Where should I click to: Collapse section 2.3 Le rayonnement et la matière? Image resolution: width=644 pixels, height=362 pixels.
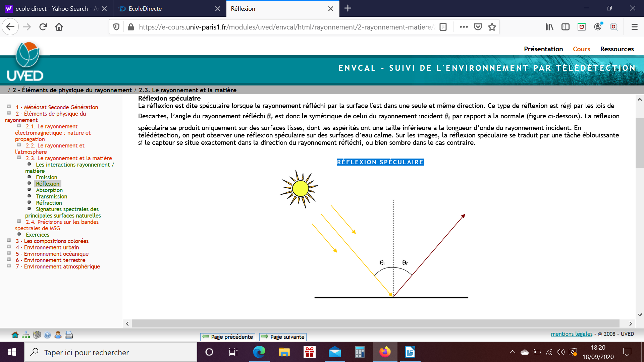[19, 158]
